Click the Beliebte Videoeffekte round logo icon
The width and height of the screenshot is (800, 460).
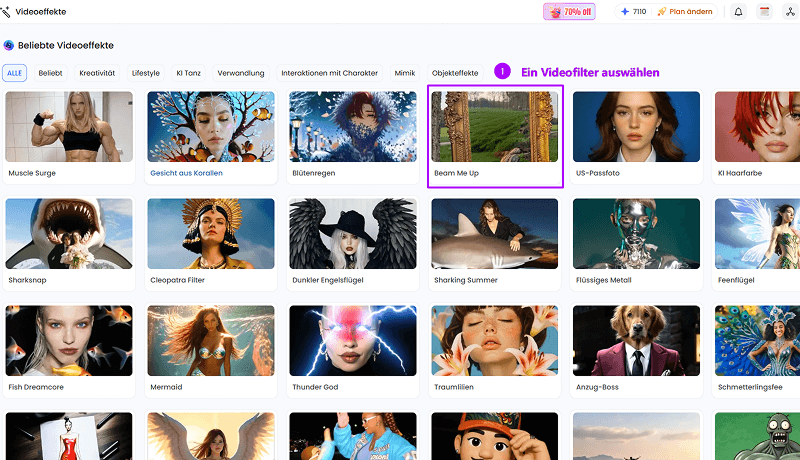tap(9, 45)
